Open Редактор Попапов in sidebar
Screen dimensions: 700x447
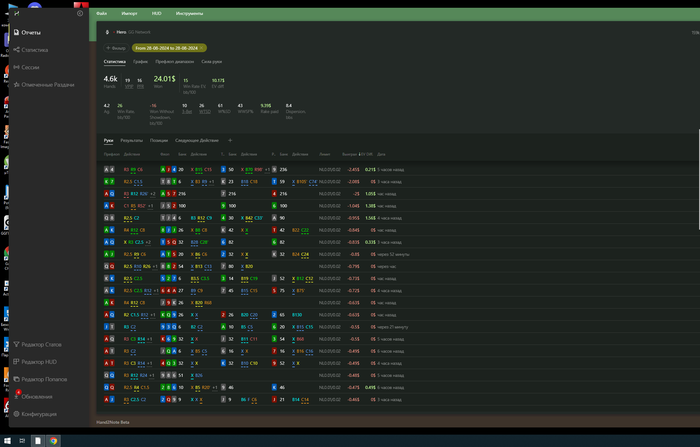click(40, 380)
